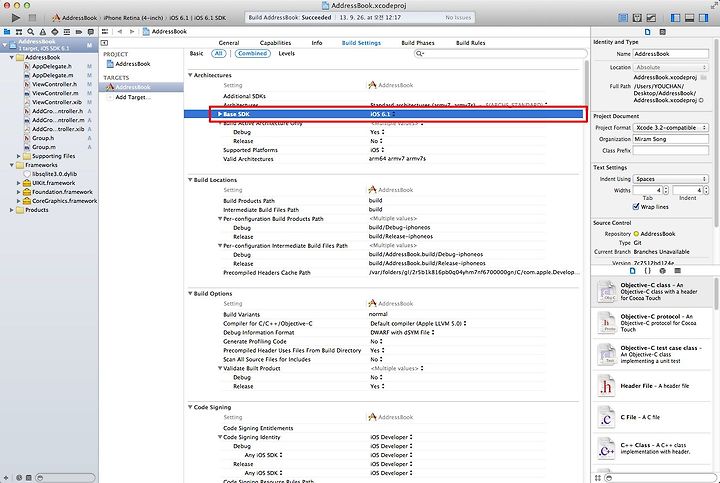The height and width of the screenshot is (483, 720).
Task: Open the Test navigator diamond icon
Action: (x=55, y=32)
